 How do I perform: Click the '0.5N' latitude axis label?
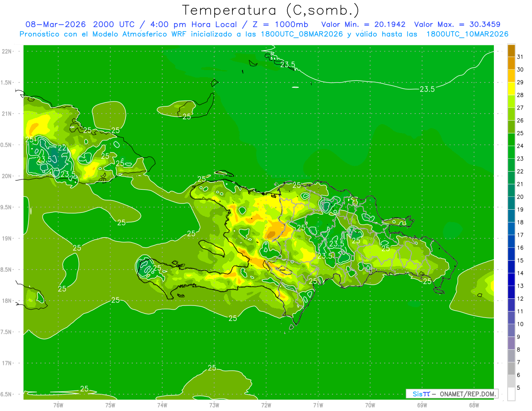[x=7, y=145]
